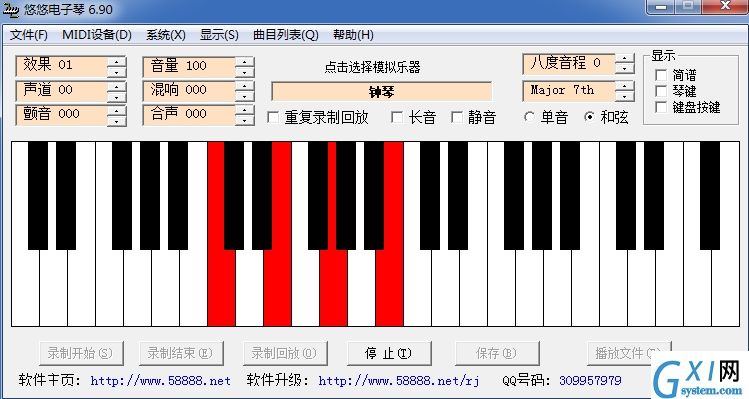Increase 声道 value with its up arrow
Screen dimensions: 749x399
tap(117, 86)
